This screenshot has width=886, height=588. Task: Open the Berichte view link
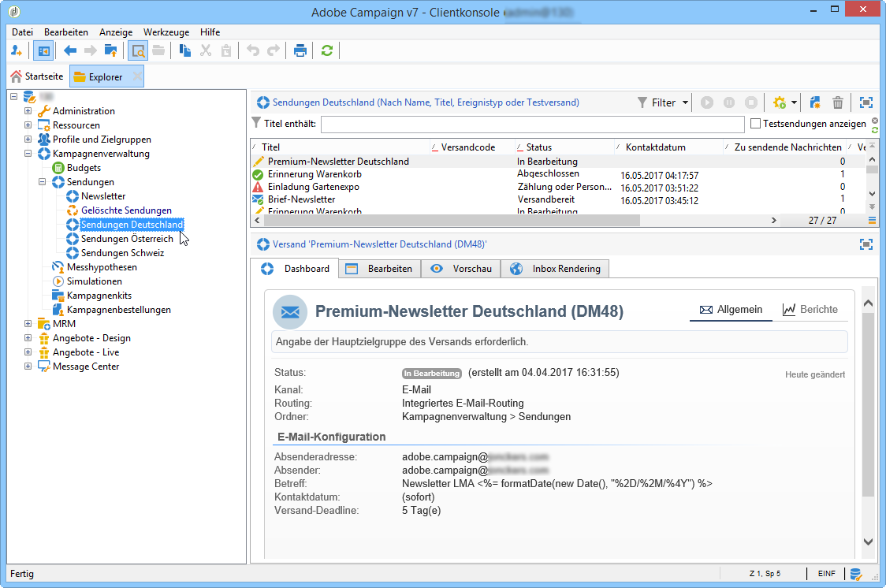click(810, 310)
